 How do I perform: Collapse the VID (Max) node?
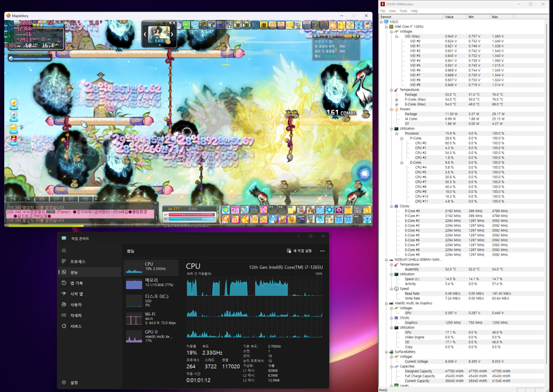[x=397, y=37]
